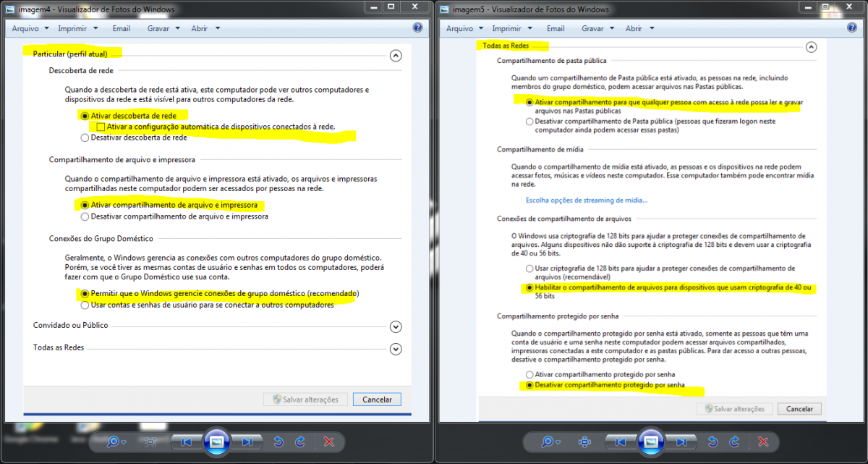Image resolution: width=868 pixels, height=464 pixels.
Task: Open Arquivo dropdown in imagem4 window
Action: pyautogui.click(x=30, y=28)
